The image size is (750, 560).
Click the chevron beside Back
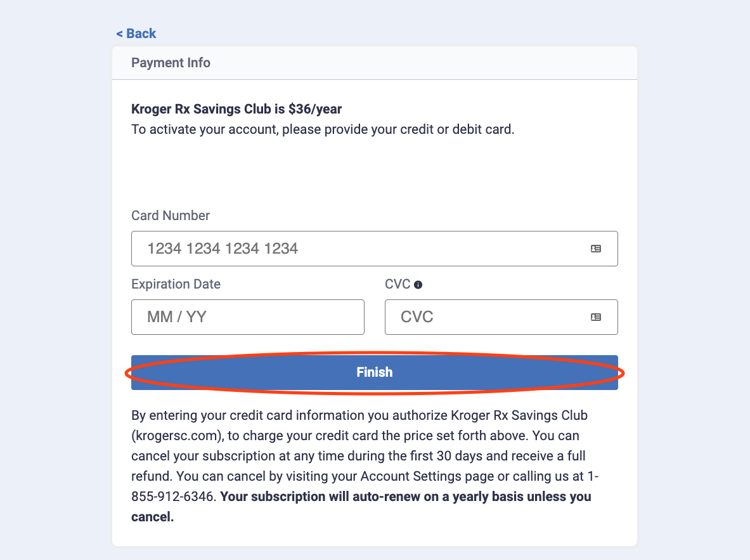point(119,34)
